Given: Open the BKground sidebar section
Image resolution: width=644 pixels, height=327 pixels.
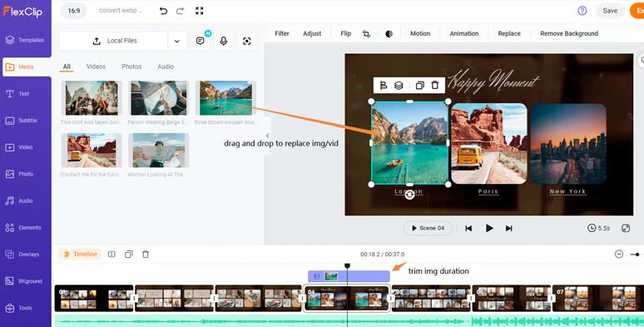Looking at the screenshot, I should click(x=23, y=281).
